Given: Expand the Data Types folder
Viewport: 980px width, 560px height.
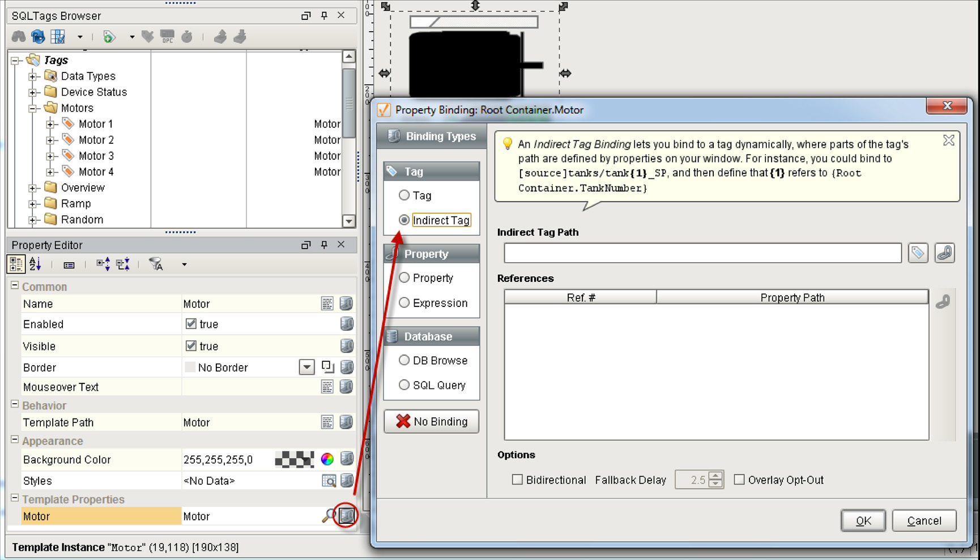Looking at the screenshot, I should (32, 76).
